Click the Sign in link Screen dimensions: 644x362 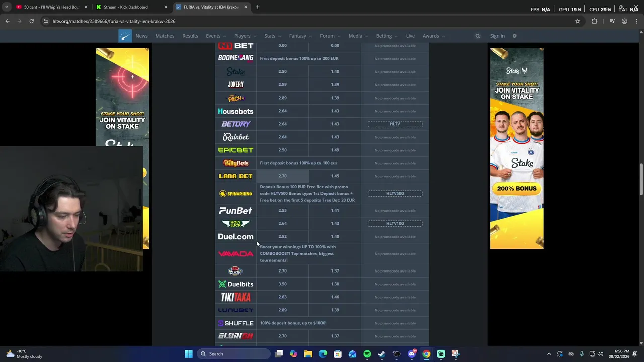tap(497, 36)
